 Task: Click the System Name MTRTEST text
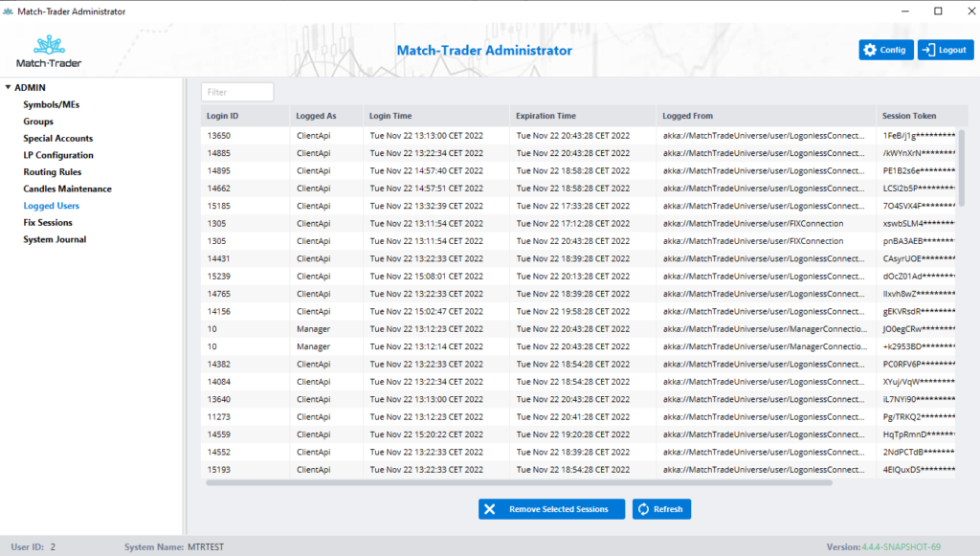click(x=174, y=546)
